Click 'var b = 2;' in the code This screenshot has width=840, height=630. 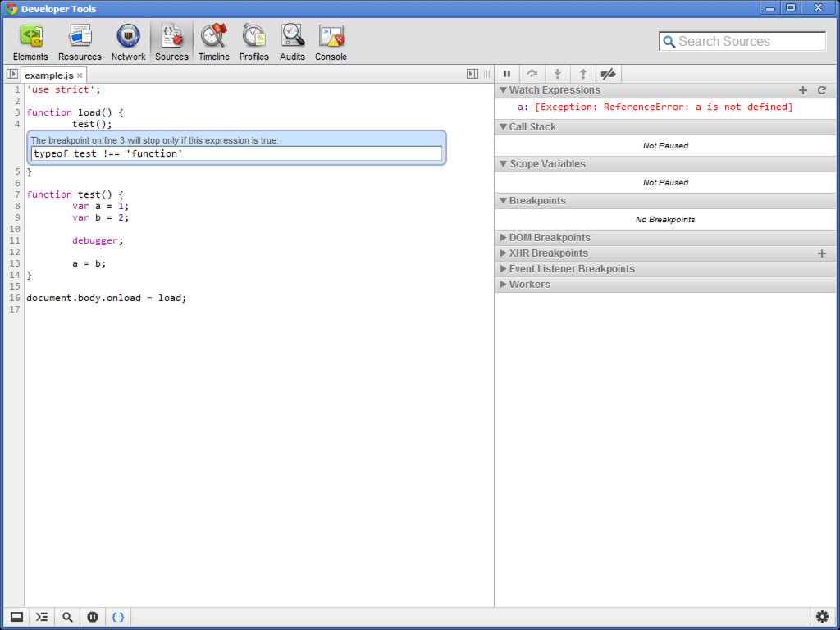[100, 217]
